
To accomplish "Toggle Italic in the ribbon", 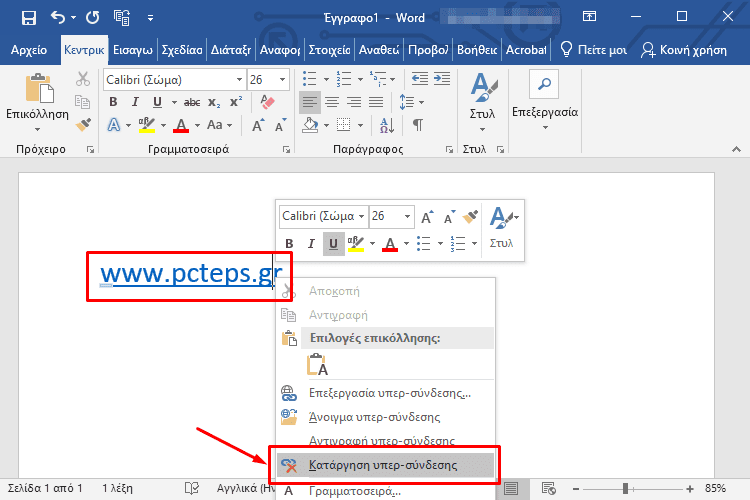I will (x=135, y=102).
